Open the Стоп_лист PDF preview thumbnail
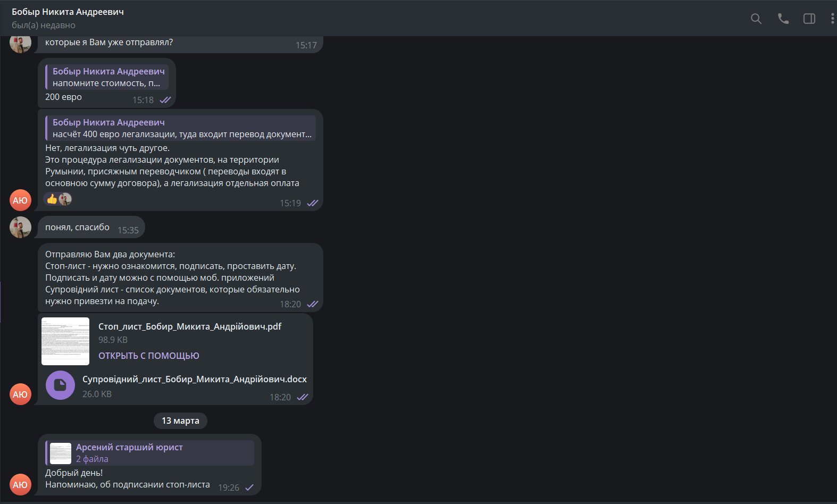Viewport: 837px width, 504px height. coord(65,341)
